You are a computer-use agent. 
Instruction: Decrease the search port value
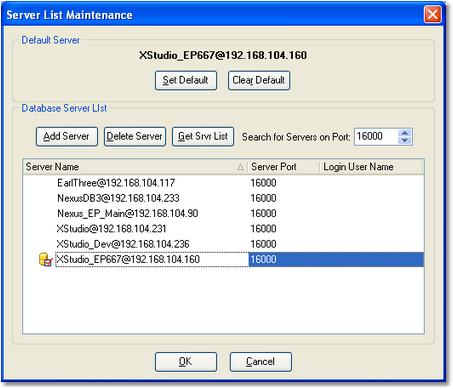405,141
